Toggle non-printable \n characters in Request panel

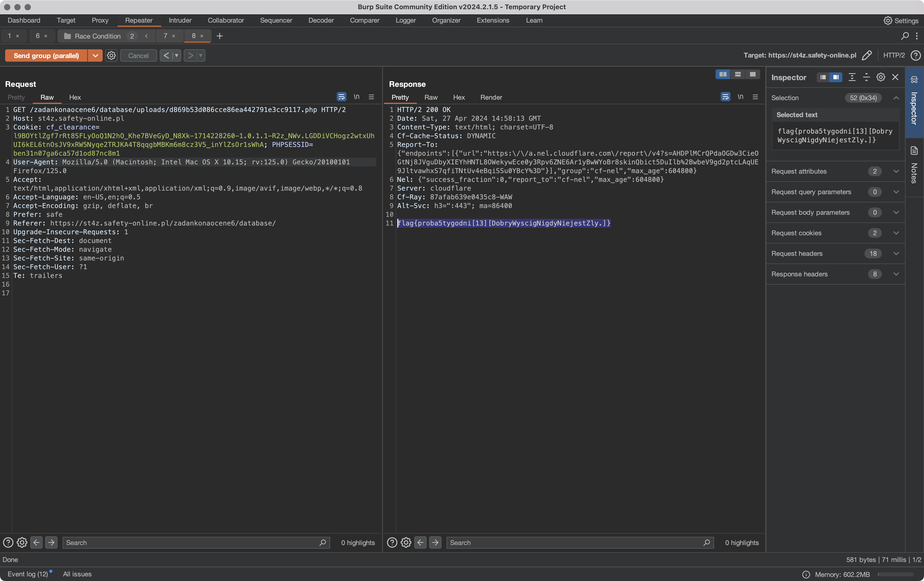(x=357, y=97)
